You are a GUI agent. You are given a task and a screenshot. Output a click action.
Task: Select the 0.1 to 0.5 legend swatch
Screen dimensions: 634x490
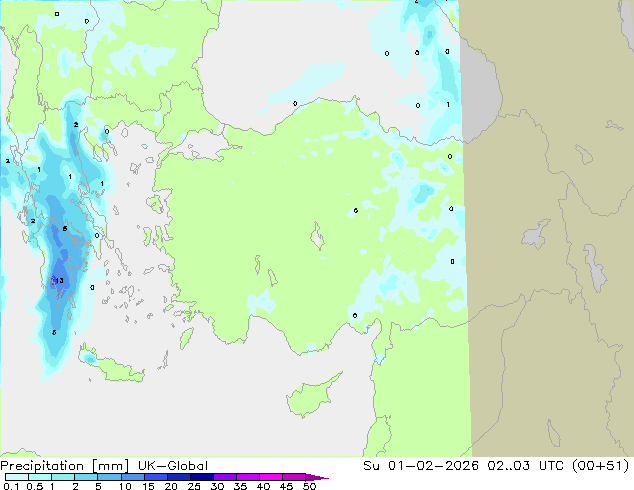click(17, 477)
